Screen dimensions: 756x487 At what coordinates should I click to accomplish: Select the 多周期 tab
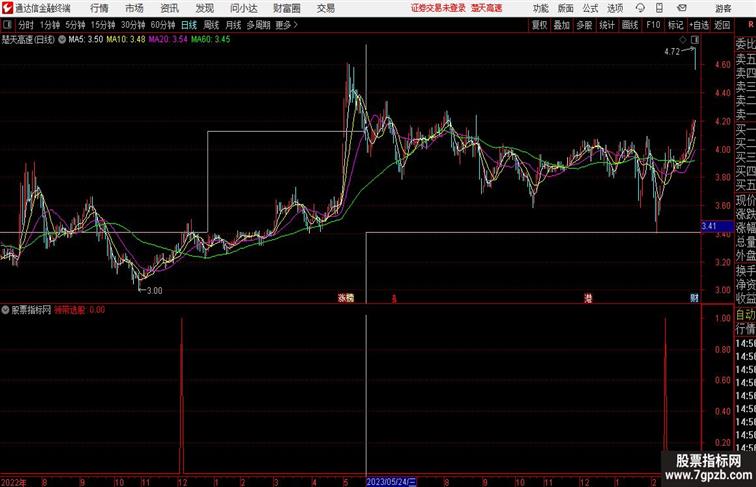(x=258, y=25)
